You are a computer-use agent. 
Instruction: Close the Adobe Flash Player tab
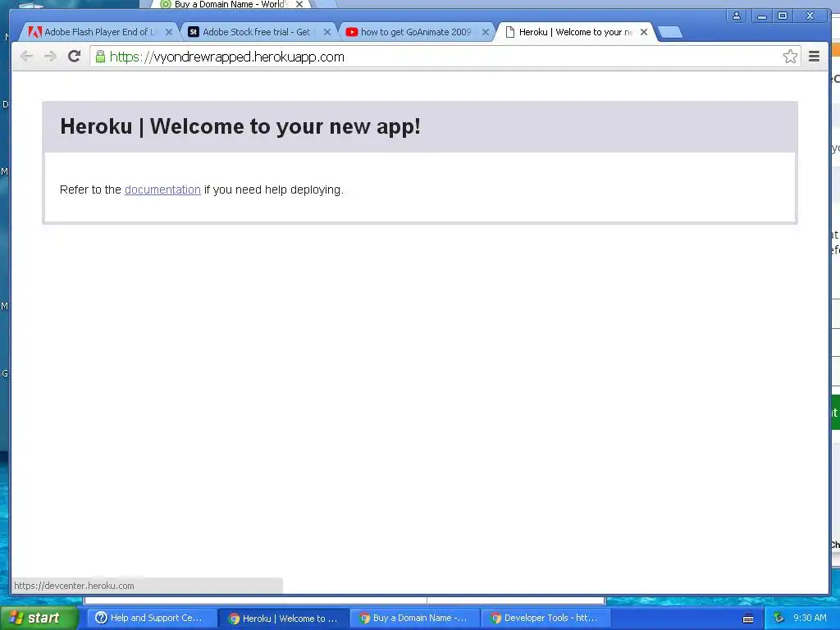pyautogui.click(x=169, y=32)
